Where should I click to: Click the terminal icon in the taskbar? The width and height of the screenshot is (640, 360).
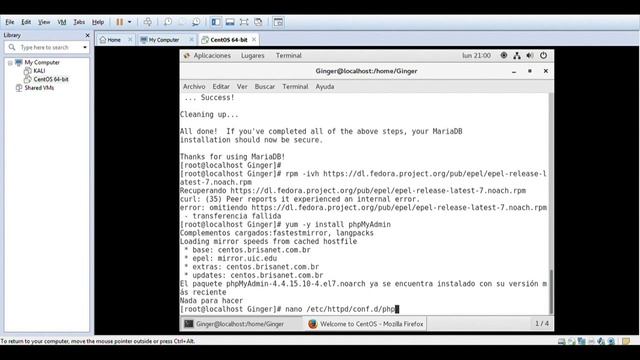189,324
